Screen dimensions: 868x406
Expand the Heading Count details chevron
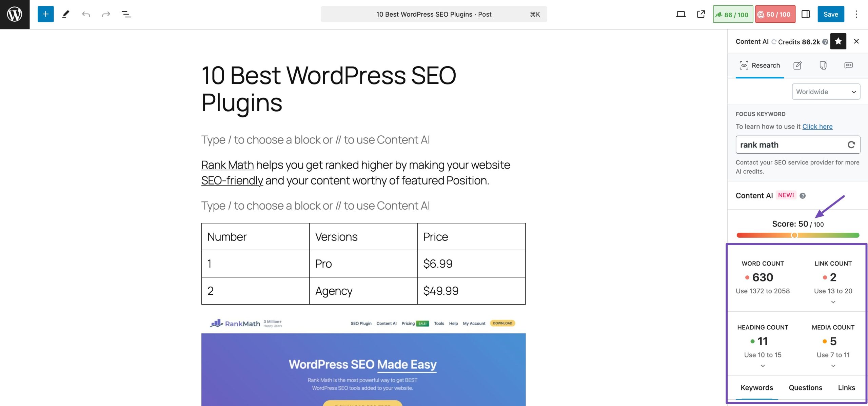763,366
